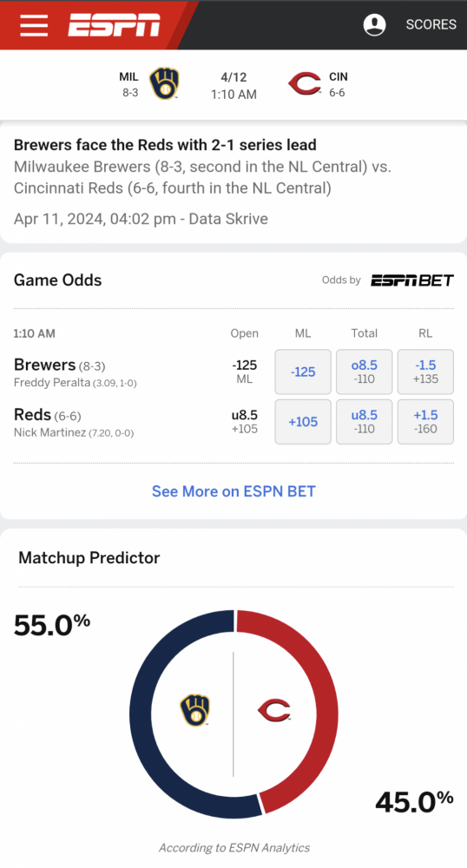
Task: Tap the Brewers logo in scoreboard header
Action: click(164, 84)
